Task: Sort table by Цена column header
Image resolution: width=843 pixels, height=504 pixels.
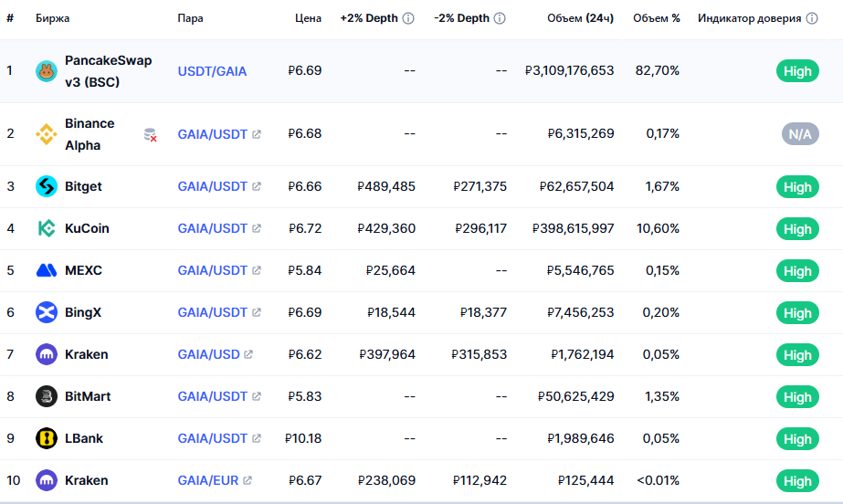Action: coord(308,18)
